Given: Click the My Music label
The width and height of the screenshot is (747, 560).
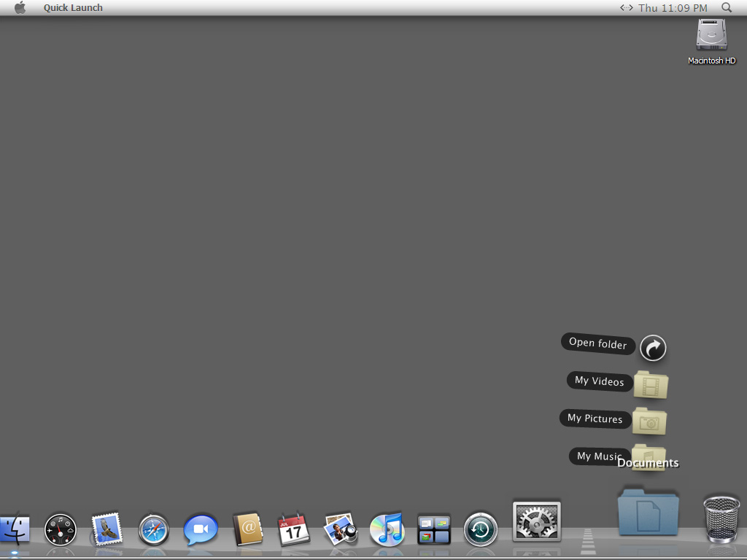Looking at the screenshot, I should pos(600,456).
